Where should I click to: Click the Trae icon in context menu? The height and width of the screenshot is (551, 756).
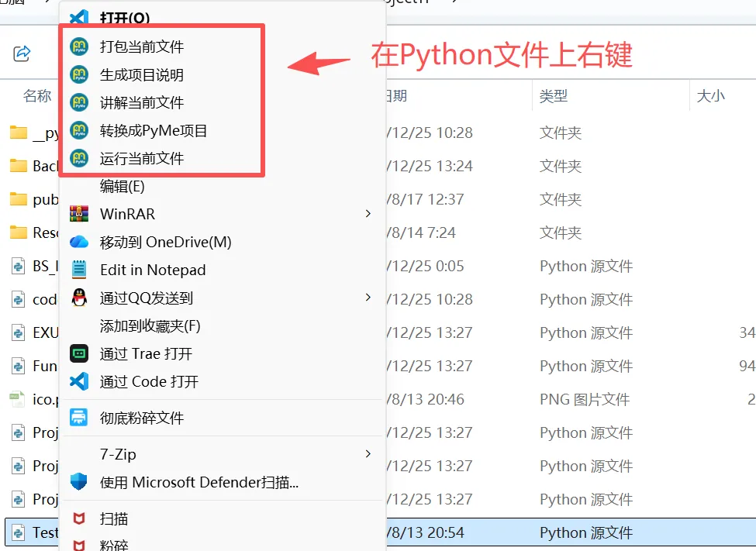[79, 354]
